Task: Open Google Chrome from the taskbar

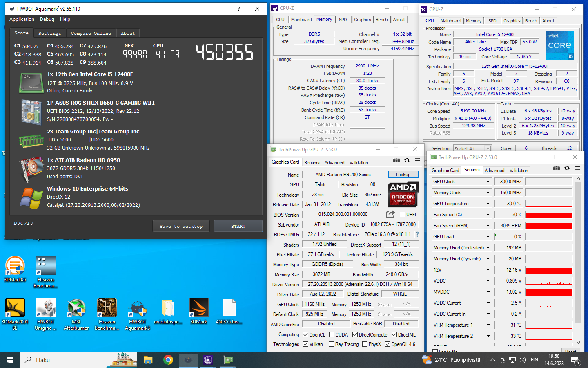Action: (168, 360)
